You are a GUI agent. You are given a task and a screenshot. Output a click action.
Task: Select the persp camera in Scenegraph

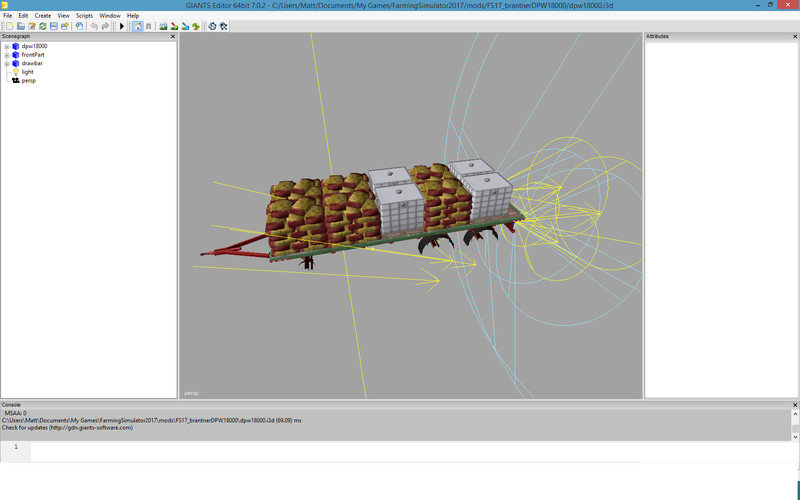coord(28,80)
